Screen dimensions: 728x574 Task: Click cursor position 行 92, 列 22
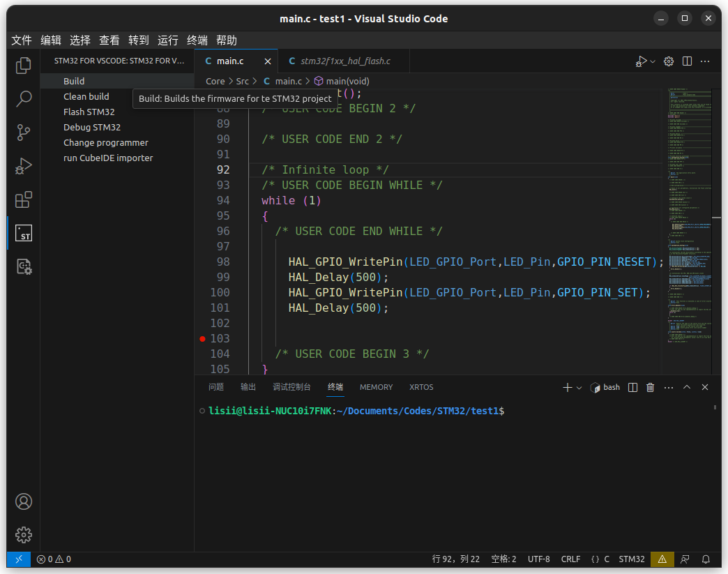point(455,559)
